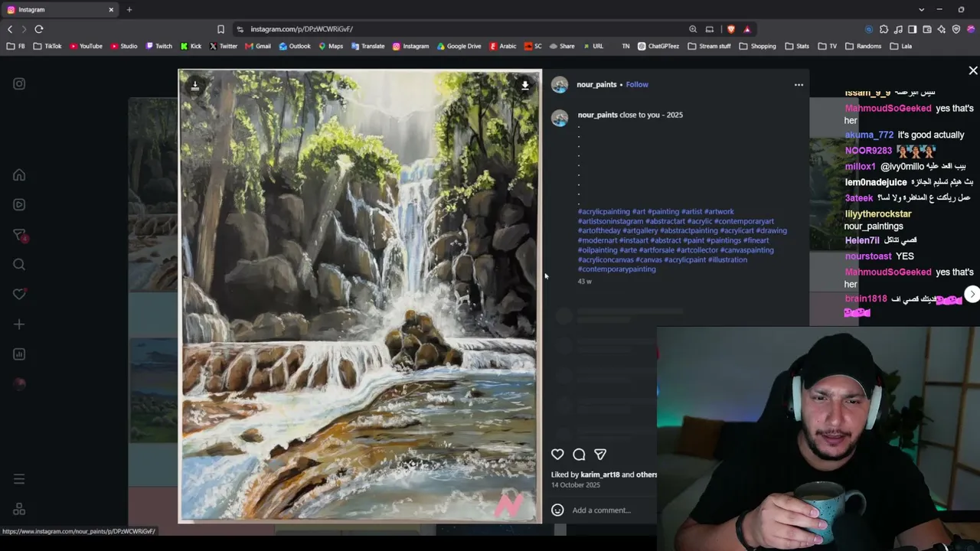Create a new Instagram post
The height and width of the screenshot is (551, 980).
point(19,324)
